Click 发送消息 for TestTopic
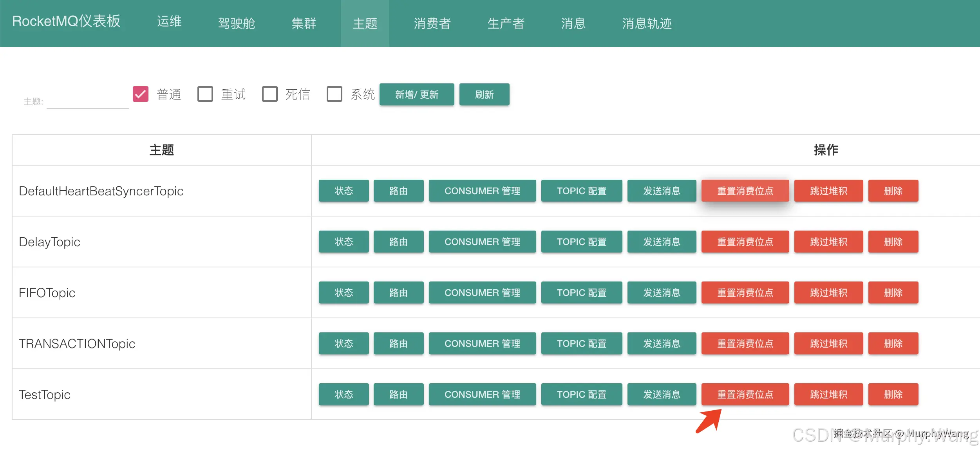This screenshot has height=451, width=980. tap(661, 394)
